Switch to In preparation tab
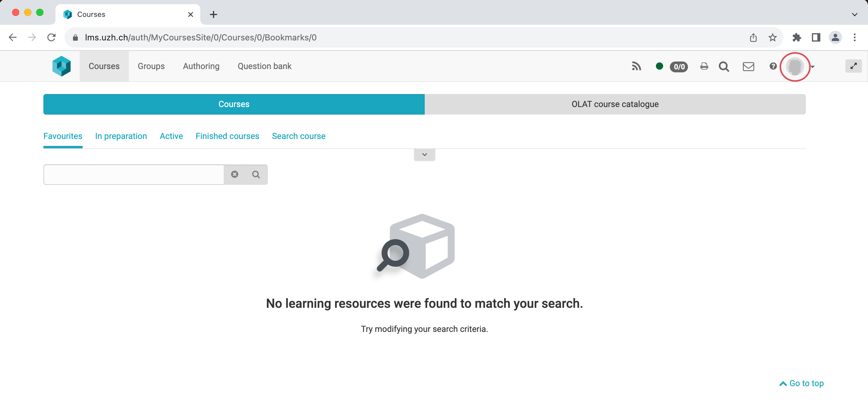The width and height of the screenshot is (868, 413). (121, 136)
